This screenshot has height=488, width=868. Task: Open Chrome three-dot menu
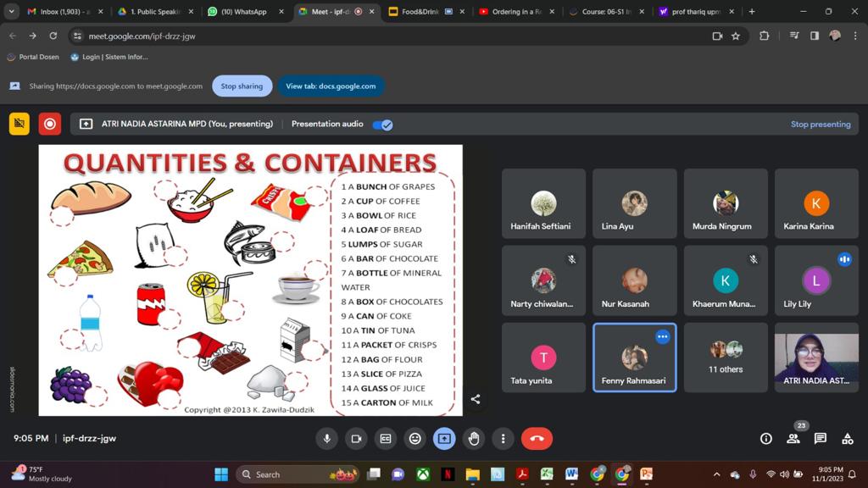pyautogui.click(x=855, y=36)
